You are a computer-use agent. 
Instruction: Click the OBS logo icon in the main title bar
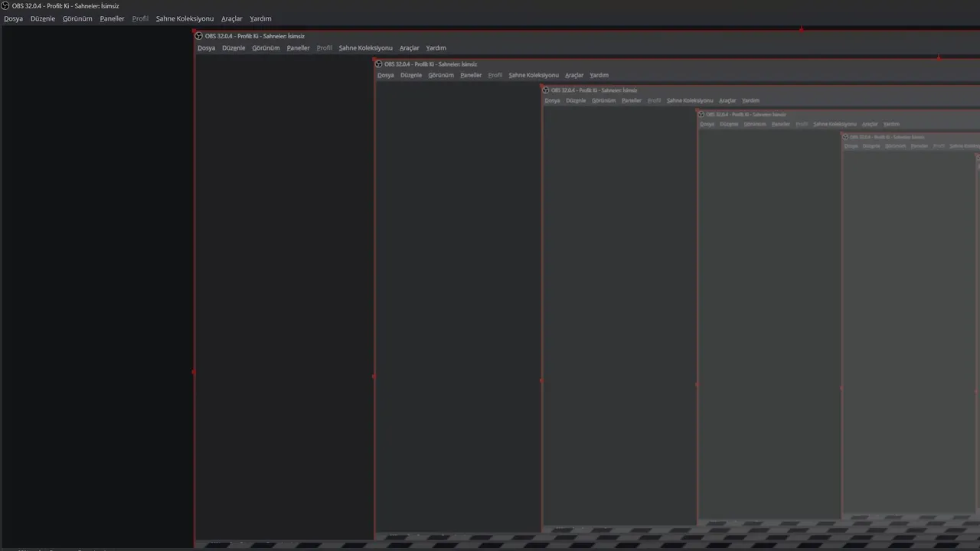(6, 6)
